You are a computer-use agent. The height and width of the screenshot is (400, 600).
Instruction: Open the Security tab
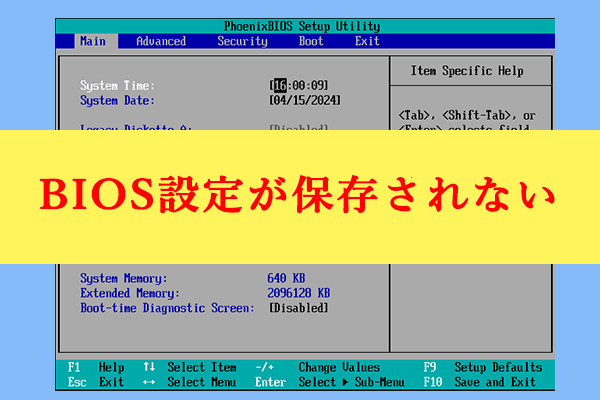click(242, 41)
